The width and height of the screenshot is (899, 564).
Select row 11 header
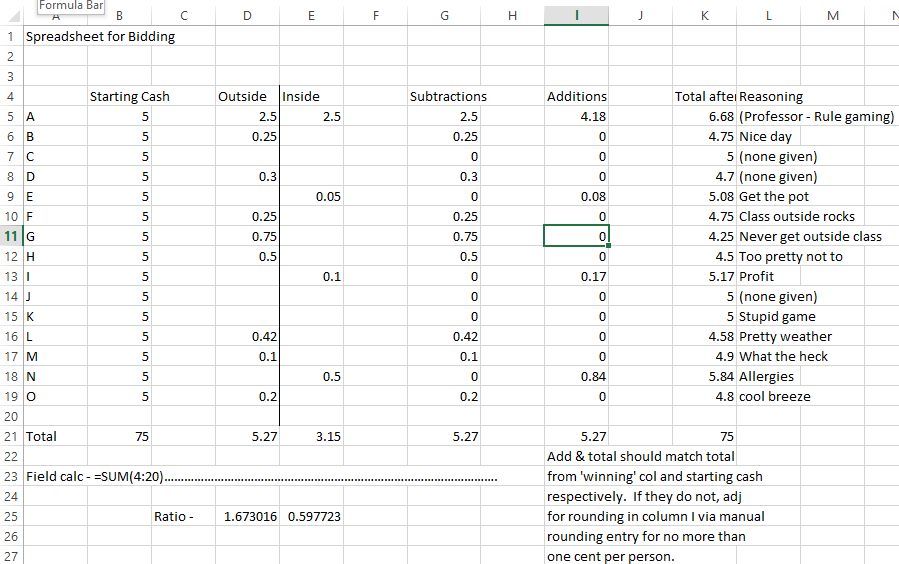pyautogui.click(x=11, y=237)
